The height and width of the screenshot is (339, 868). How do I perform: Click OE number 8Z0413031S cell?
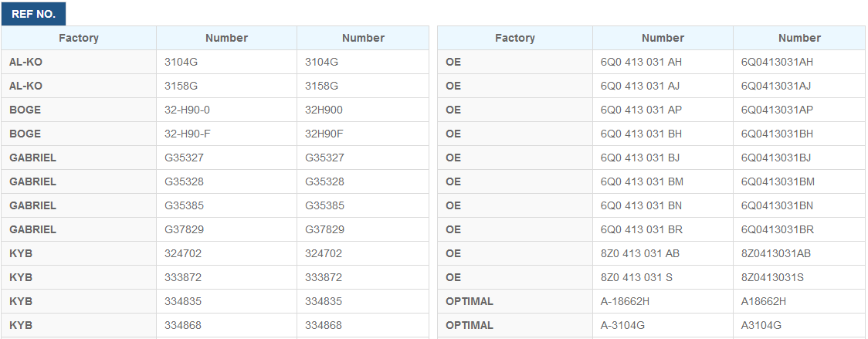pos(799,276)
